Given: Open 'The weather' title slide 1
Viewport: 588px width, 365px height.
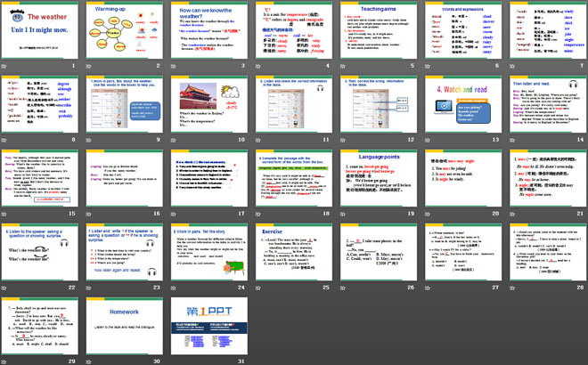Looking at the screenshot, I should (x=41, y=35).
